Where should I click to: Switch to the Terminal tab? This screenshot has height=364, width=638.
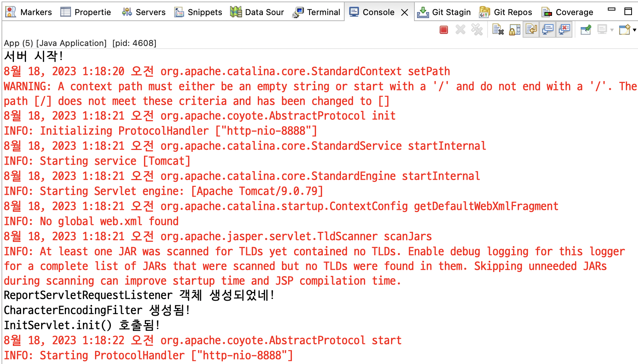click(x=316, y=12)
